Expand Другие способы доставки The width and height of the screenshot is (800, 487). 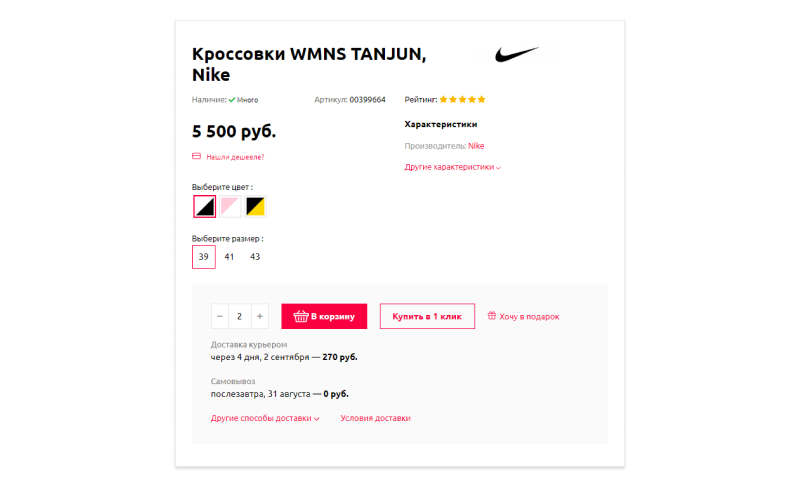click(x=265, y=418)
